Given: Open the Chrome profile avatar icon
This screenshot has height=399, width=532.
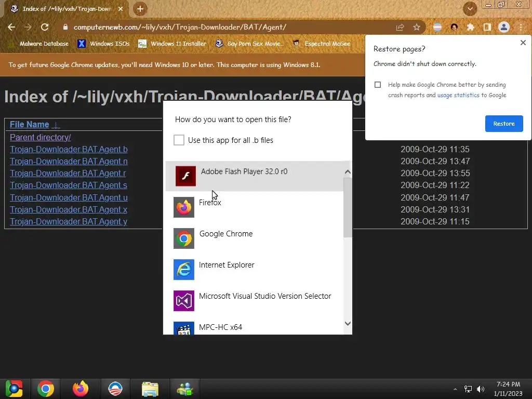Looking at the screenshot, I should tap(504, 27).
